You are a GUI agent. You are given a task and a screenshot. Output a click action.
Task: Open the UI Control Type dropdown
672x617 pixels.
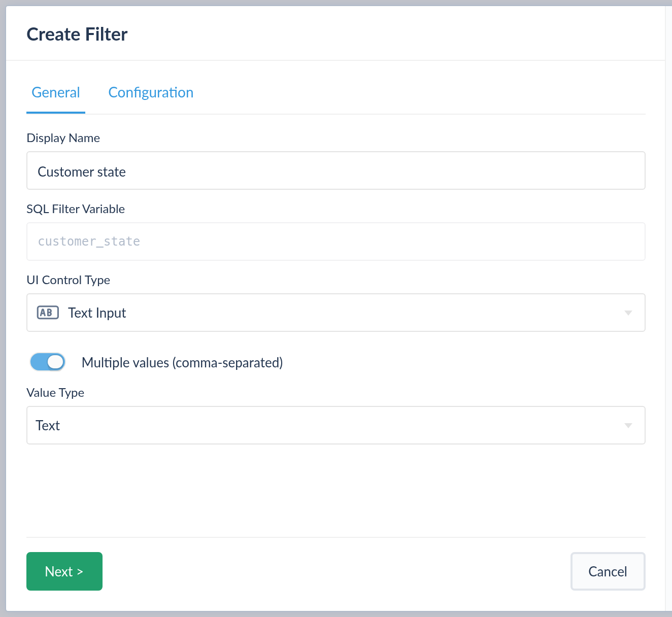336,313
